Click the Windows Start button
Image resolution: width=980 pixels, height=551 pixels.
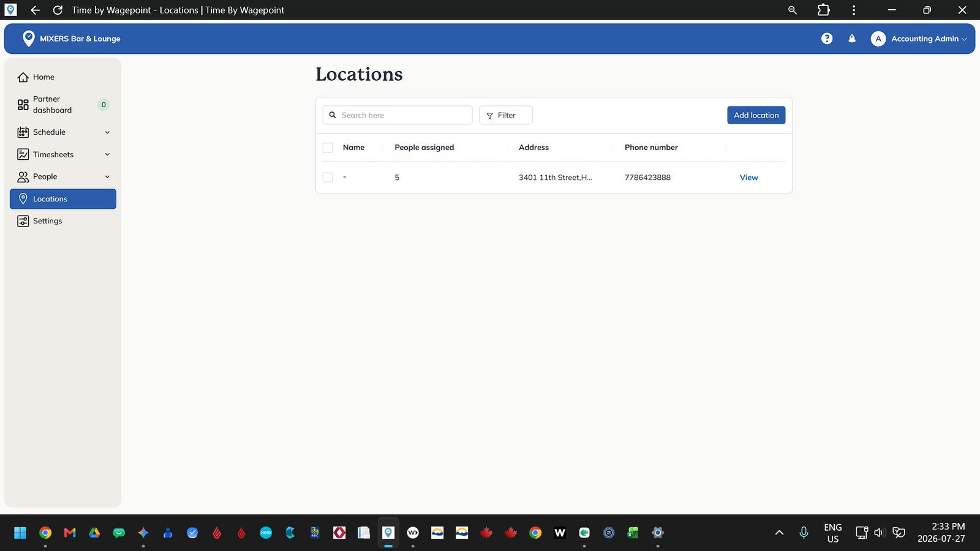(x=20, y=533)
